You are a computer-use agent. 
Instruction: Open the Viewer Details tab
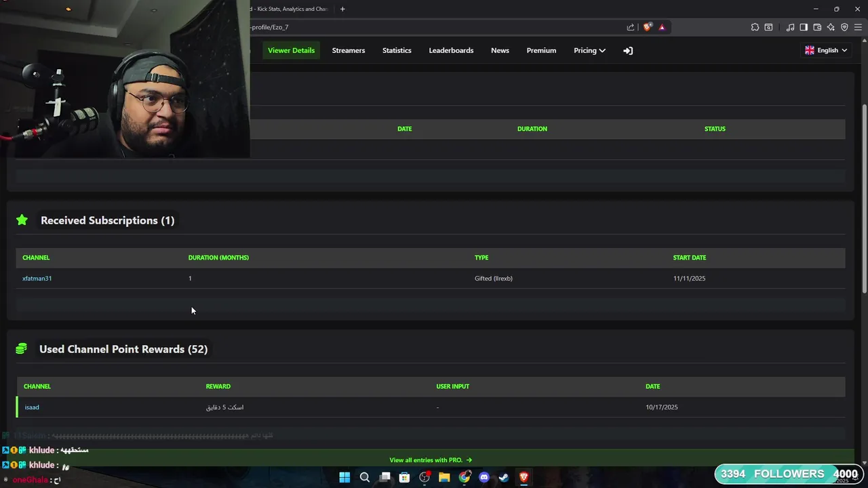pyautogui.click(x=291, y=50)
